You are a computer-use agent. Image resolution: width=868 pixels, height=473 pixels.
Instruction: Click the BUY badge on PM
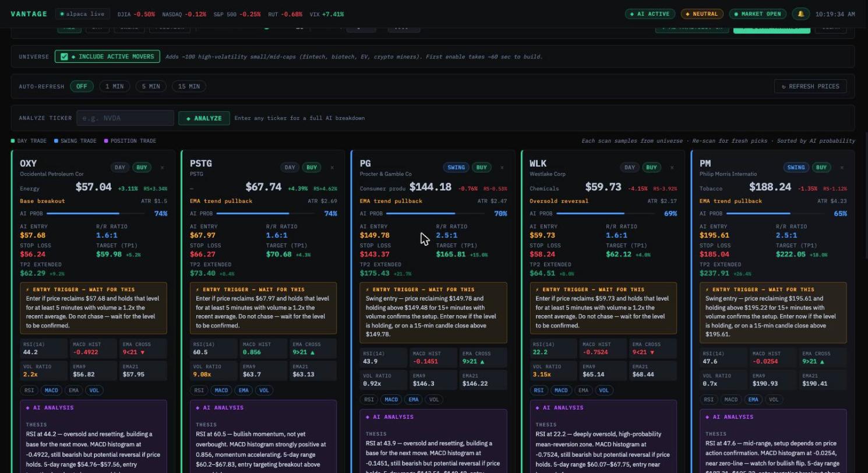coord(821,168)
